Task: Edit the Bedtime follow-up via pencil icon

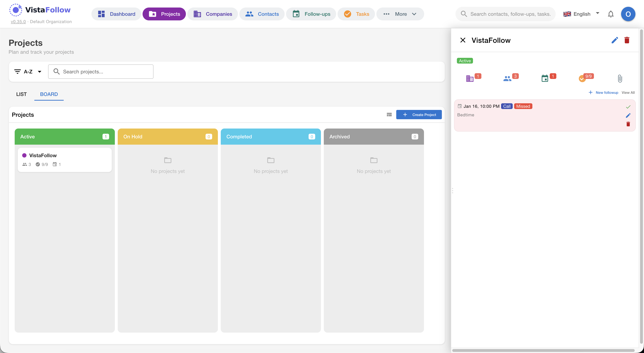Action: 628,115
